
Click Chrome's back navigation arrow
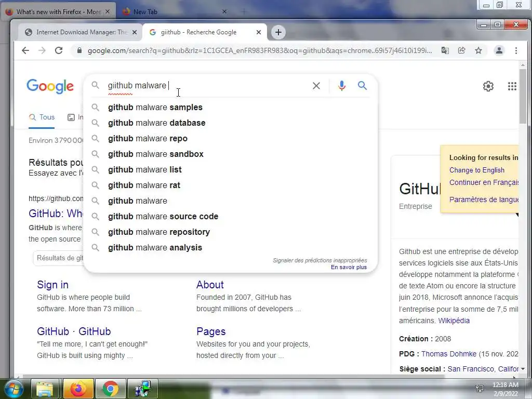[x=25, y=50]
